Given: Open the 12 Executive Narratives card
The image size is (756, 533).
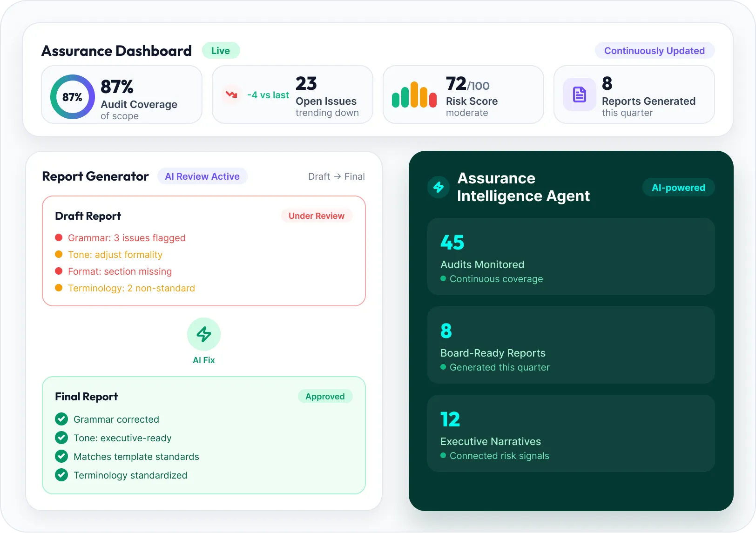Looking at the screenshot, I should (x=571, y=433).
